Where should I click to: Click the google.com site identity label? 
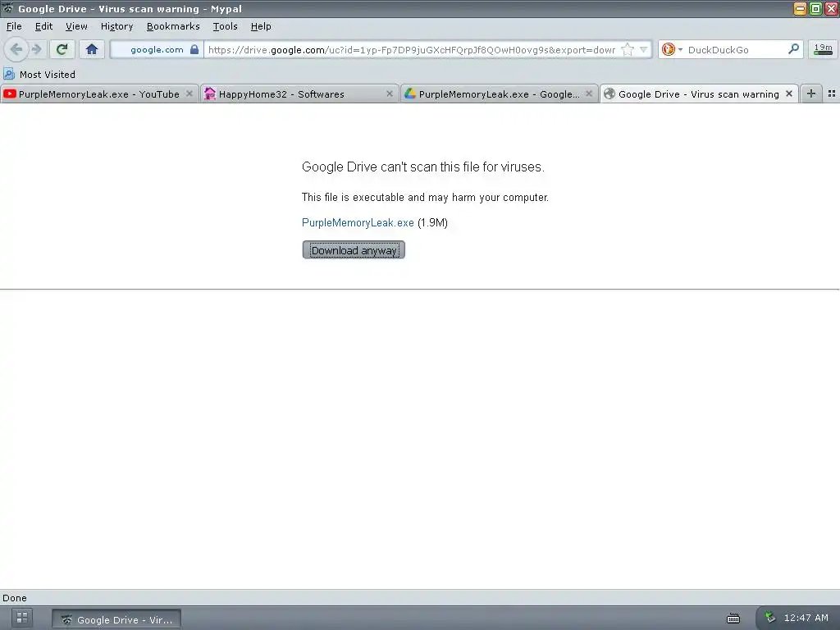pyautogui.click(x=157, y=49)
